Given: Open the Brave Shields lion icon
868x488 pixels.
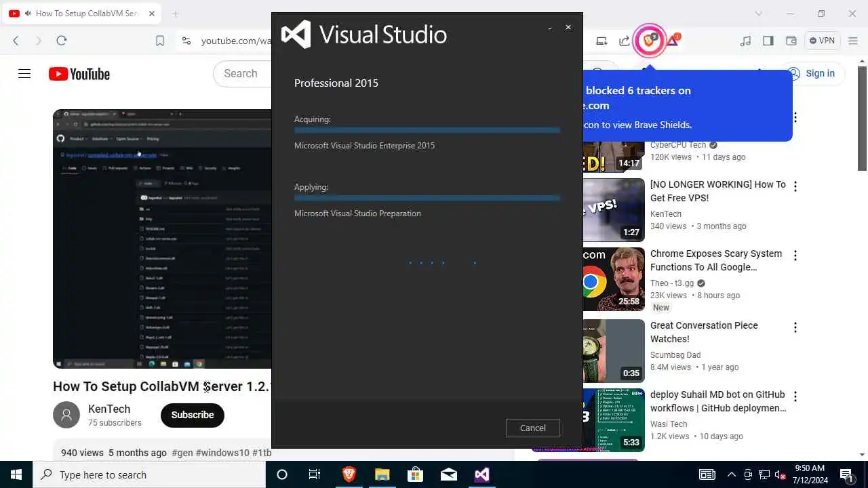Looking at the screenshot, I should (649, 41).
